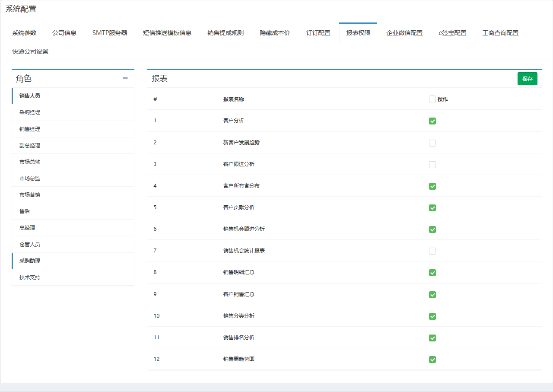Choose the 采购经理 role
Viewport: 553px width, 392px height.
pyautogui.click(x=73, y=112)
